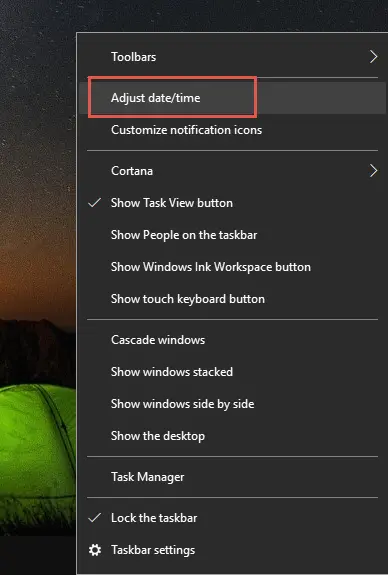
Task: Unlock the taskbar via Lock the taskbar
Action: tap(232, 518)
